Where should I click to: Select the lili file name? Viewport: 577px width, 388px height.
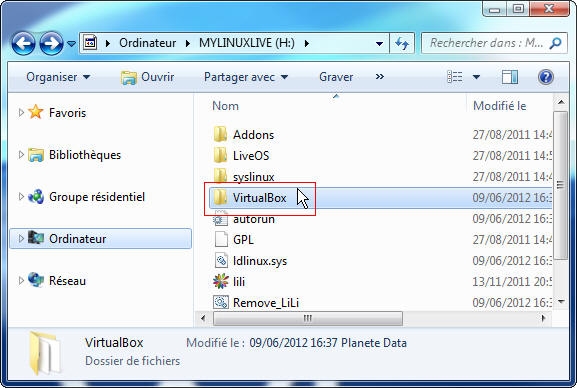(x=239, y=282)
